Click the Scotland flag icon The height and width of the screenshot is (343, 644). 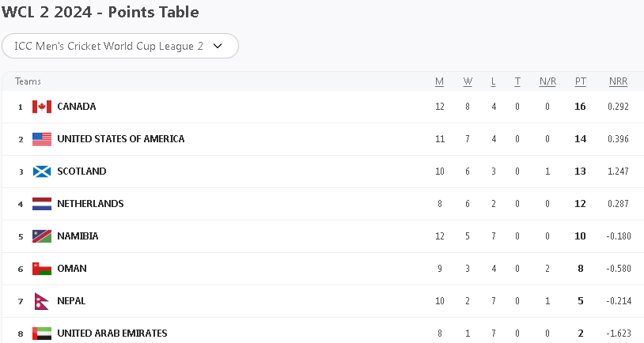[x=42, y=171]
